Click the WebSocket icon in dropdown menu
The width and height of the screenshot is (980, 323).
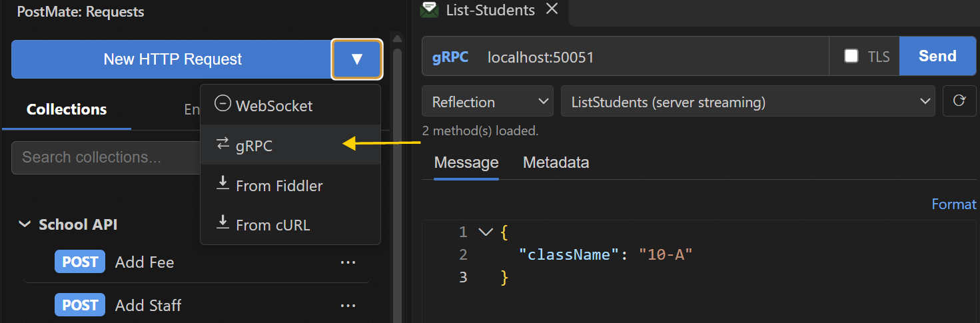tap(223, 104)
